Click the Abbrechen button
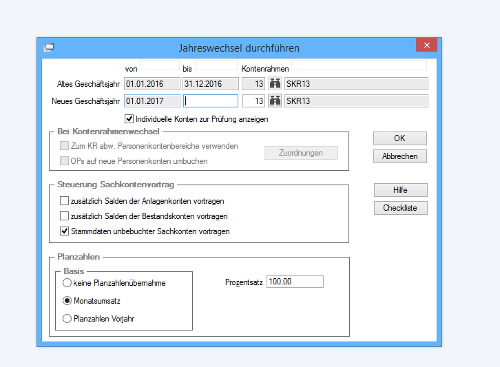The width and height of the screenshot is (500, 367). point(400,156)
